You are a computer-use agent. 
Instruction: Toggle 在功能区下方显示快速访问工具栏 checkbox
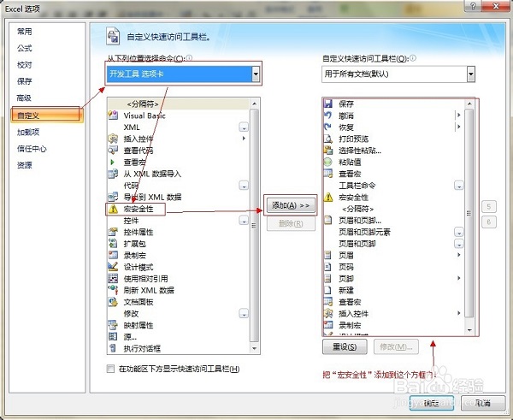click(109, 369)
